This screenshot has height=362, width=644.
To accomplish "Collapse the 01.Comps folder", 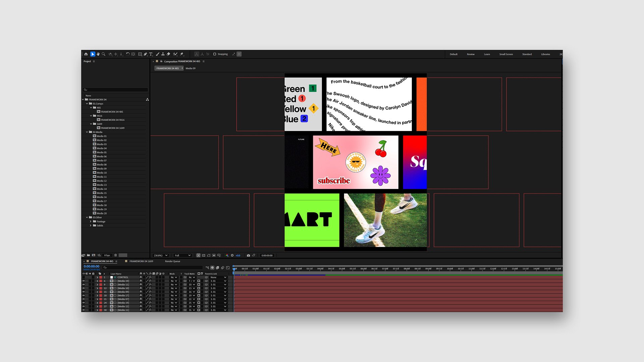I will (87, 104).
